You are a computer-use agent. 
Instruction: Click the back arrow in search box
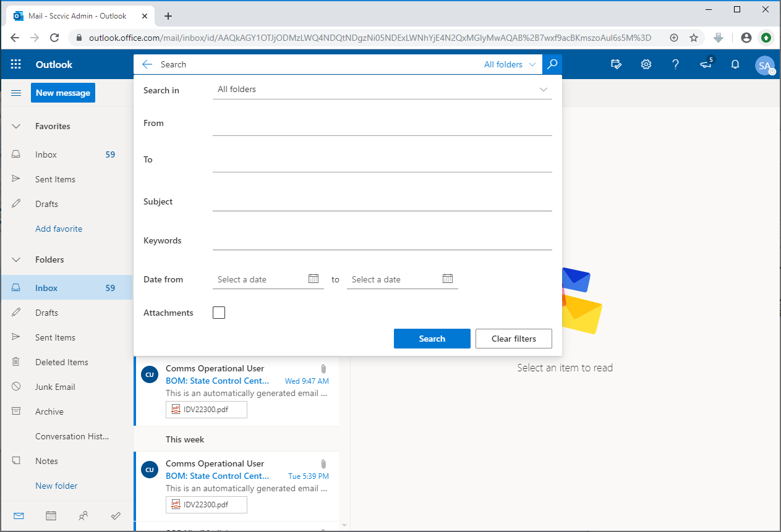coord(147,64)
